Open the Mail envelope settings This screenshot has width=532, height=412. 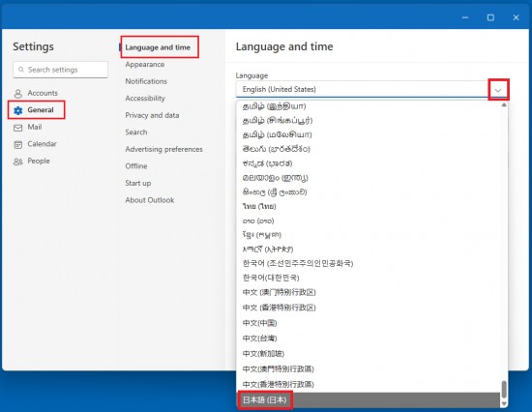coord(27,128)
